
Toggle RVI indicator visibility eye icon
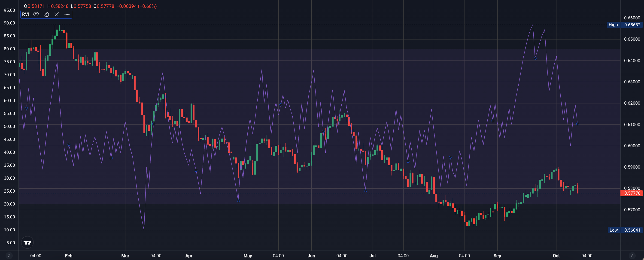(x=36, y=14)
